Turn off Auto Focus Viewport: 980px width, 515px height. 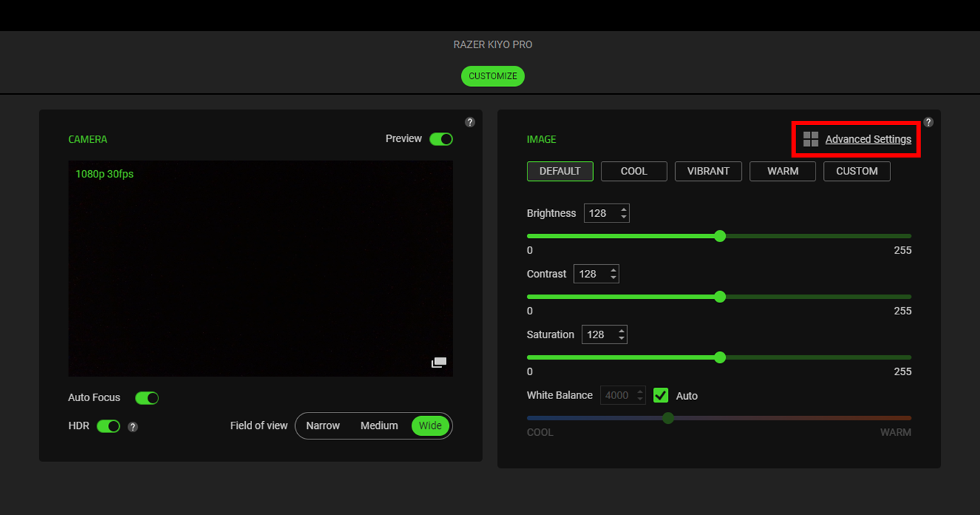tap(147, 398)
